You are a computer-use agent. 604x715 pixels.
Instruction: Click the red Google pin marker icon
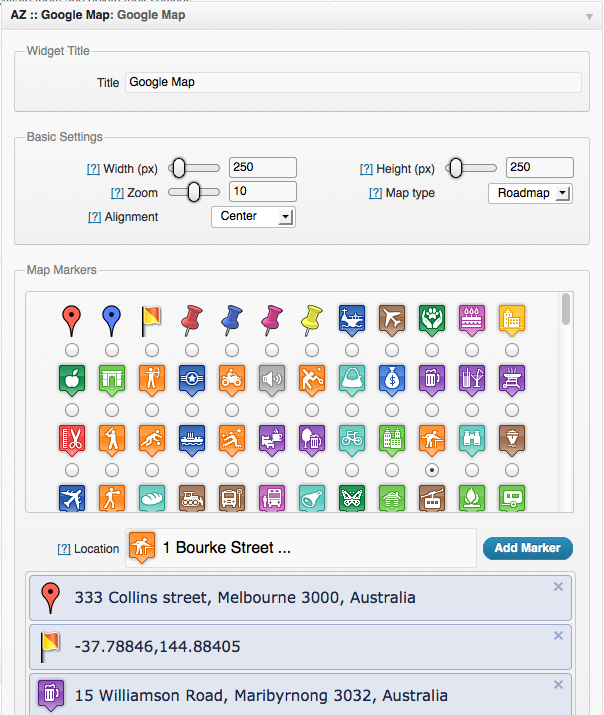(71, 320)
